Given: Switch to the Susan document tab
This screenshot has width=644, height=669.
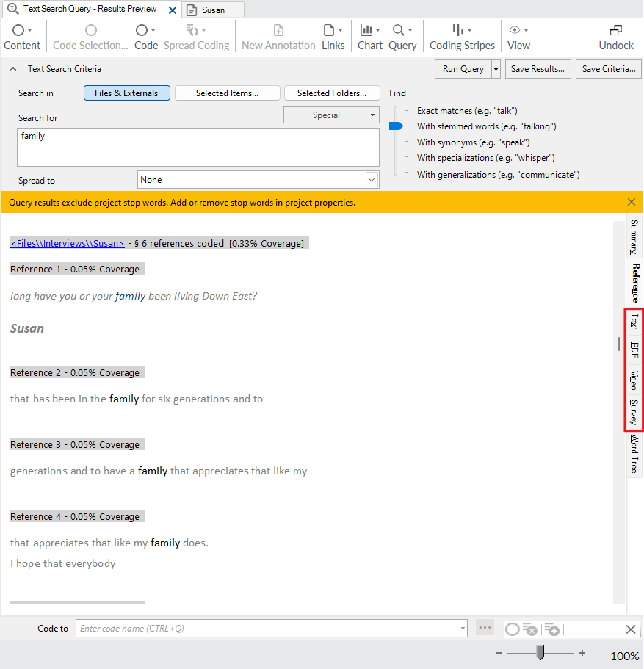Looking at the screenshot, I should (213, 10).
